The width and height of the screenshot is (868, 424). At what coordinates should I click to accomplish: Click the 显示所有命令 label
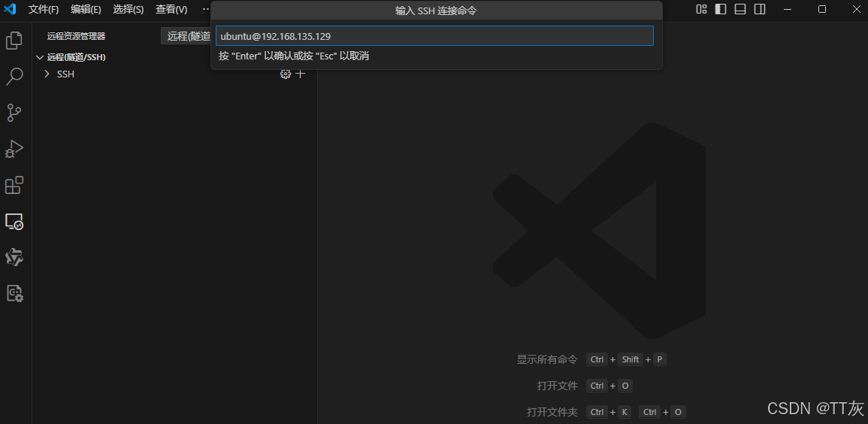[547, 359]
